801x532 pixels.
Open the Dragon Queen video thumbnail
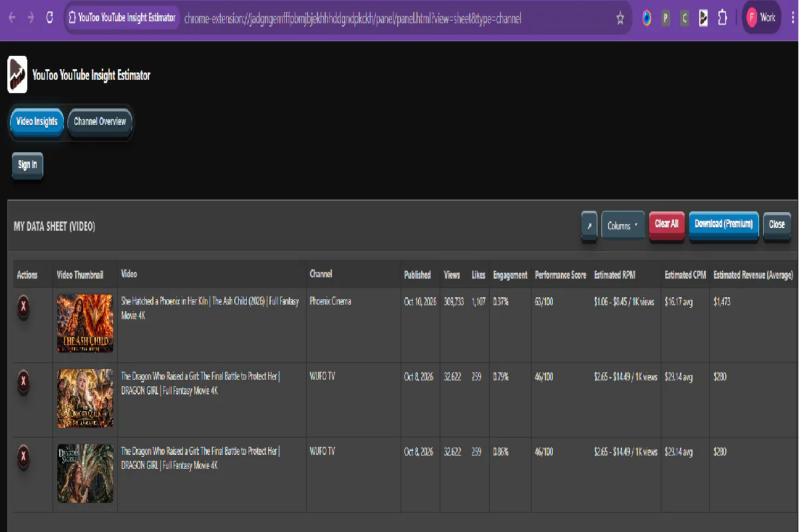coord(85,398)
